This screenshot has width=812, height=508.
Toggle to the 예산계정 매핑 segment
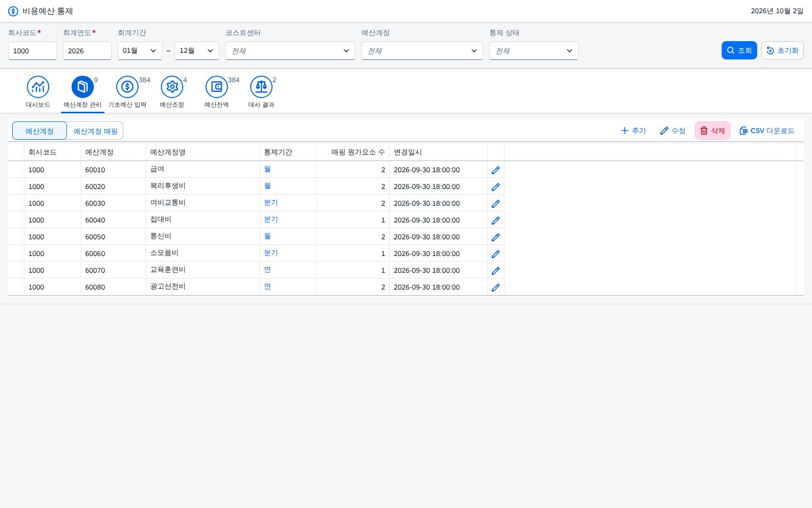(x=95, y=131)
